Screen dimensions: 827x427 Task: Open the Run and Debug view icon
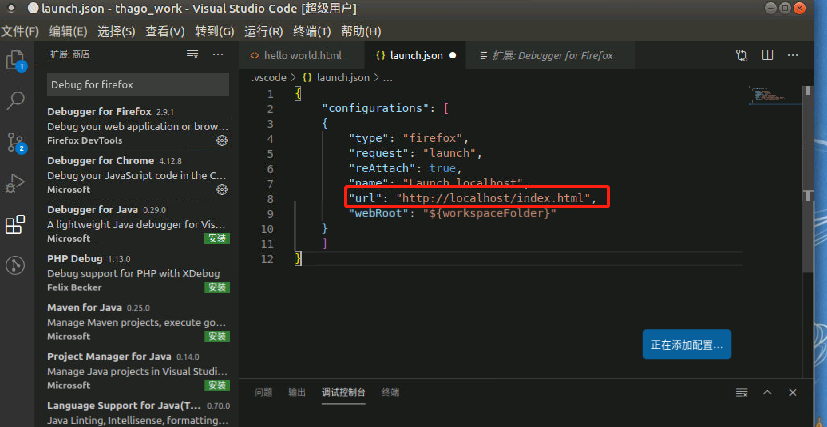coord(15,184)
